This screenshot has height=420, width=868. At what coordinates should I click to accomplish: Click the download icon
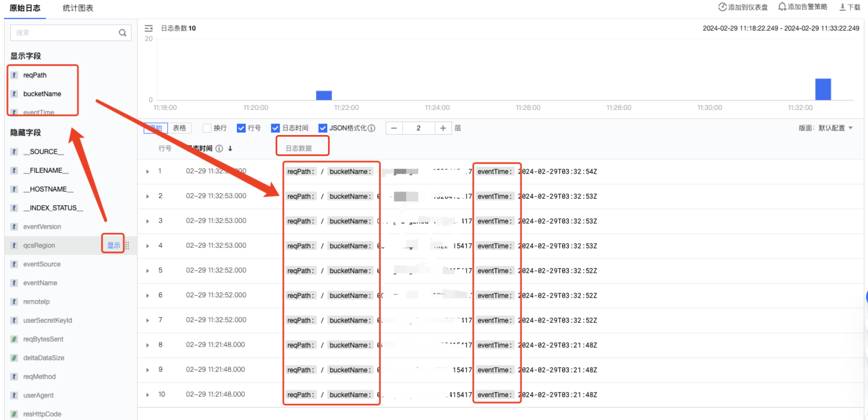[x=842, y=7]
